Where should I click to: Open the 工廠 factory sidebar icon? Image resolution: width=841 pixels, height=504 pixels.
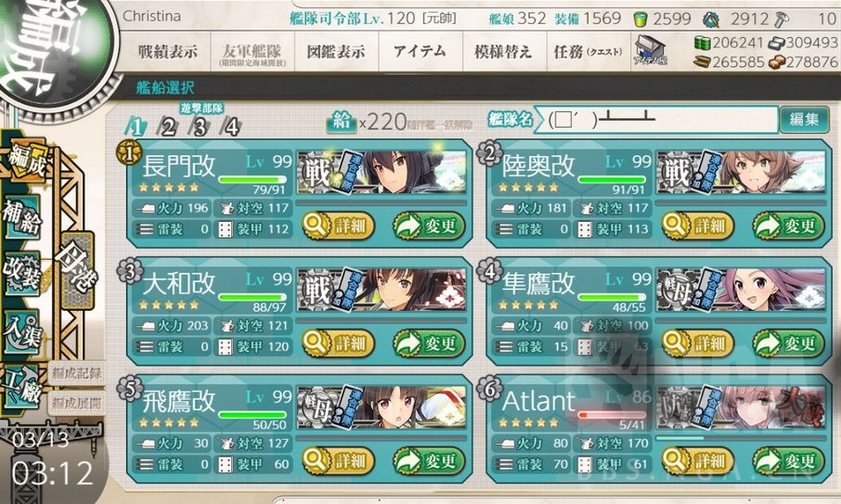[x=22, y=387]
